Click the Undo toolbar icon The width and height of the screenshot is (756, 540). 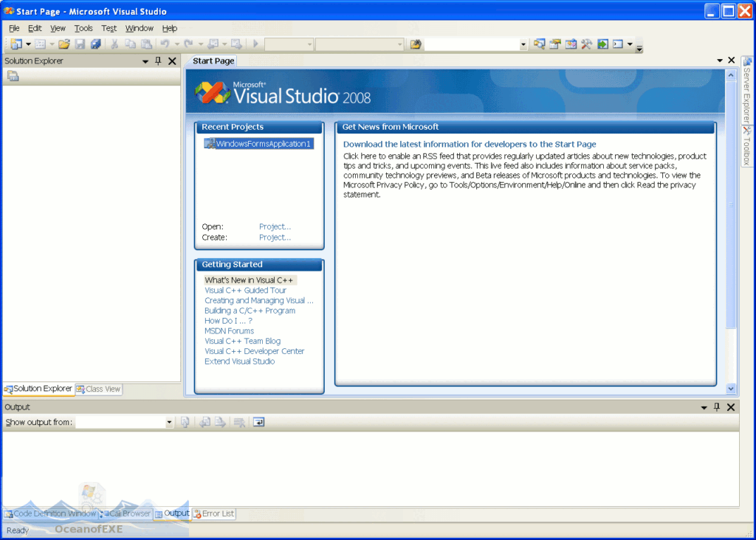click(165, 44)
